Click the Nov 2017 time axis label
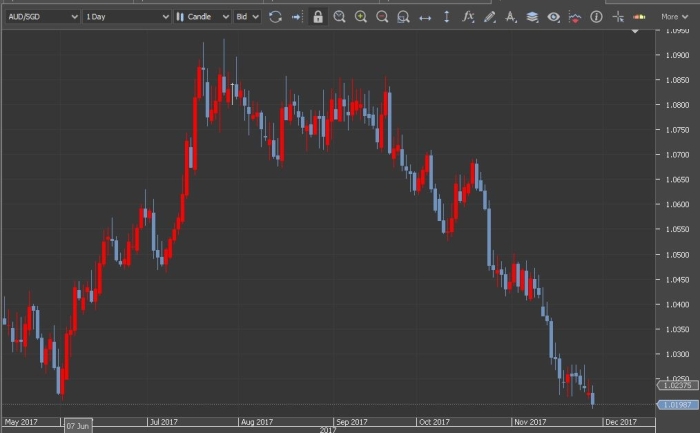700x433 pixels. point(530,422)
